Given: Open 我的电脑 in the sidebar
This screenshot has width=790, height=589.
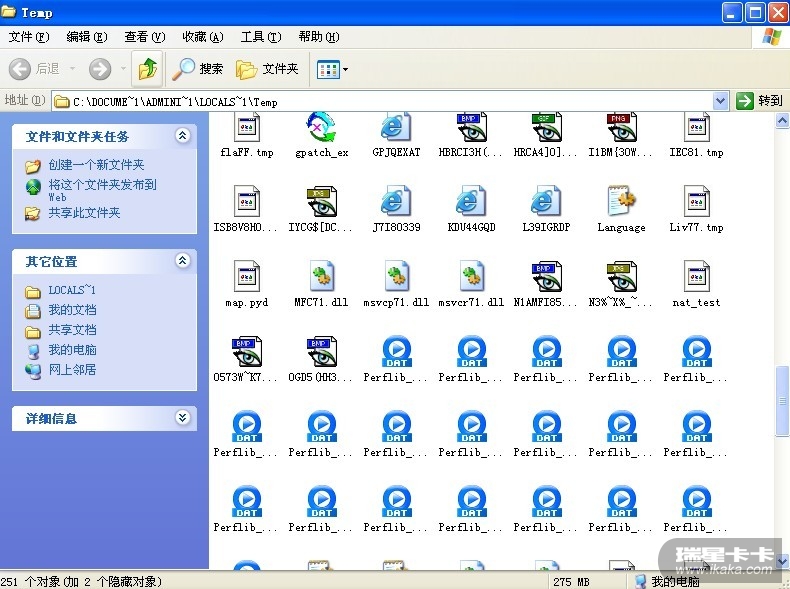Looking at the screenshot, I should (72, 350).
